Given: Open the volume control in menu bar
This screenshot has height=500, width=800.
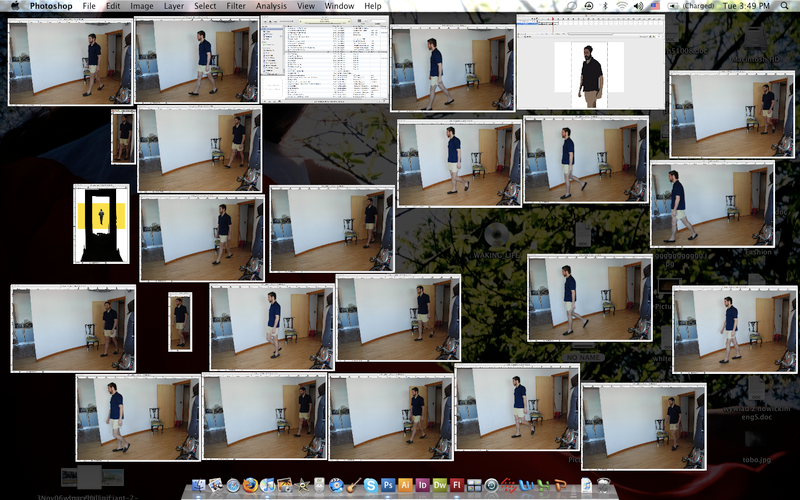Looking at the screenshot, I should [x=638, y=6].
